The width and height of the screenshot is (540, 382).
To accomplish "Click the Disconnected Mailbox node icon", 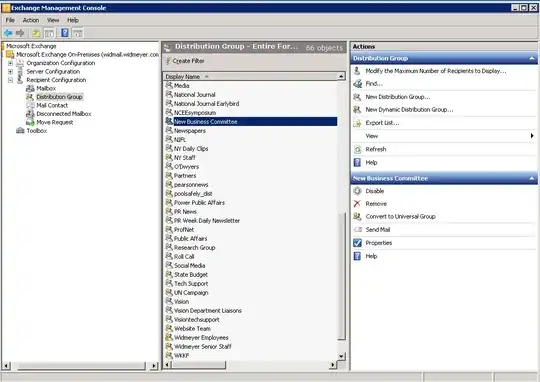I will pyautogui.click(x=30, y=114).
